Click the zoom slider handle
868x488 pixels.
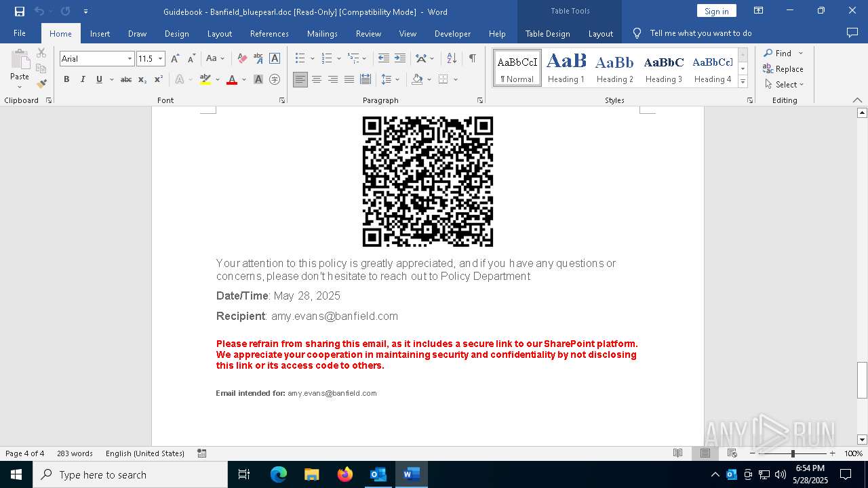(793, 453)
